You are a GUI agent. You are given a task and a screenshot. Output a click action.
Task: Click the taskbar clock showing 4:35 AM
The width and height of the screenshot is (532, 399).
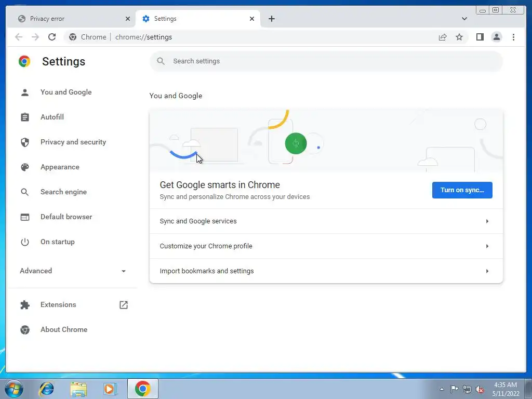tap(506, 389)
